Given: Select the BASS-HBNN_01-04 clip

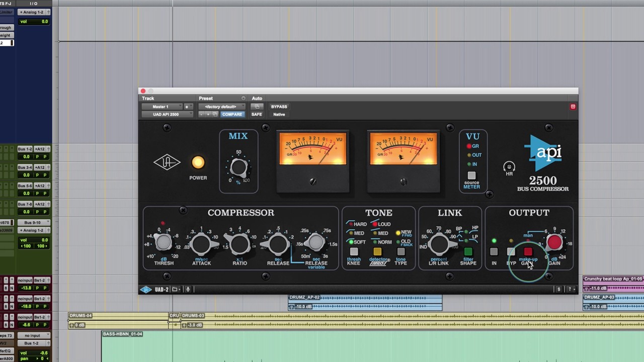Looking at the screenshot, I should point(372,346).
